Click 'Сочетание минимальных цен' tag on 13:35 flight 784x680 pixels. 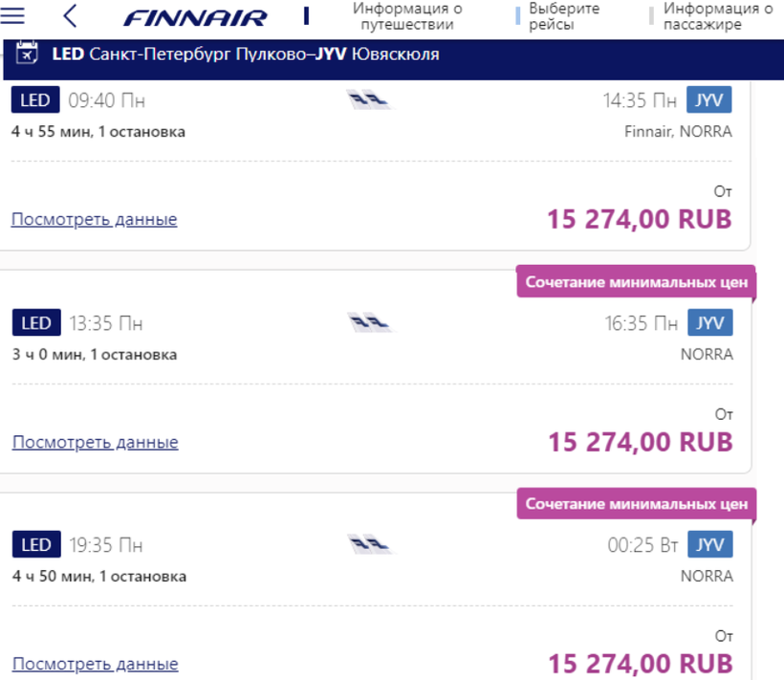pyautogui.click(x=636, y=282)
